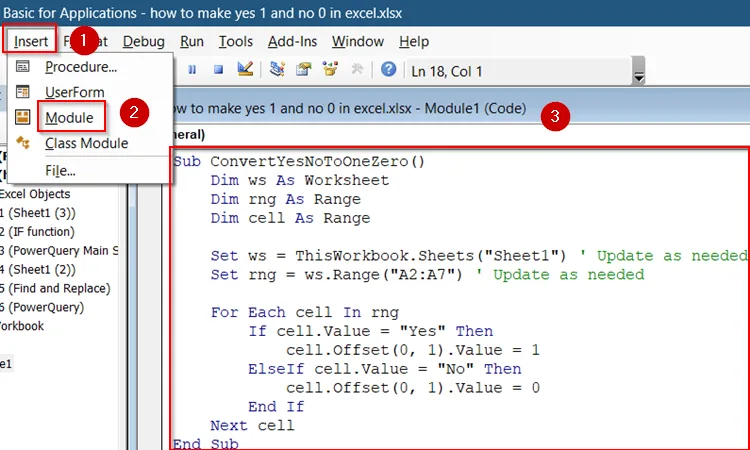Click the Sub ConvertYesNoToOneZero() line
The height and width of the screenshot is (450, 750).
(299, 161)
